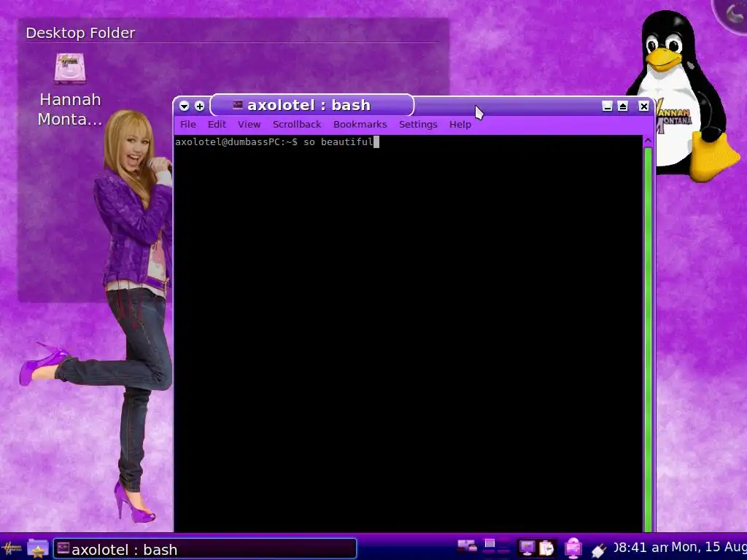The image size is (747, 560).
Task: Open the Edit menu in Konsole
Action: (217, 124)
